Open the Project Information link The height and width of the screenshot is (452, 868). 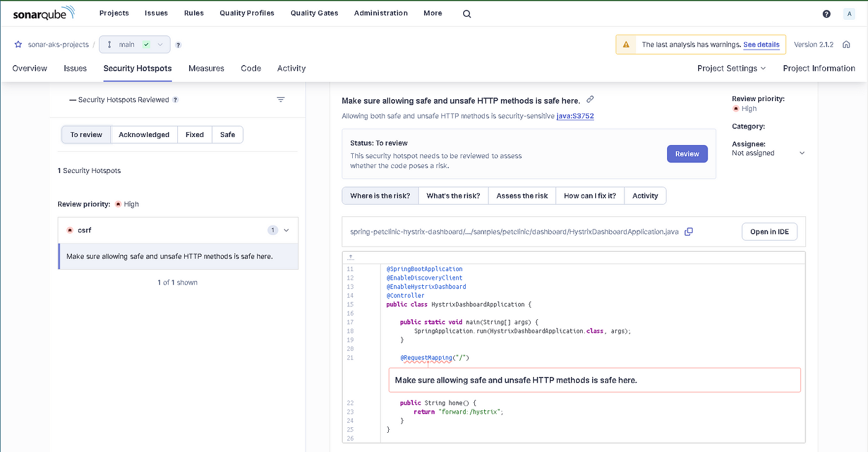pyautogui.click(x=819, y=68)
